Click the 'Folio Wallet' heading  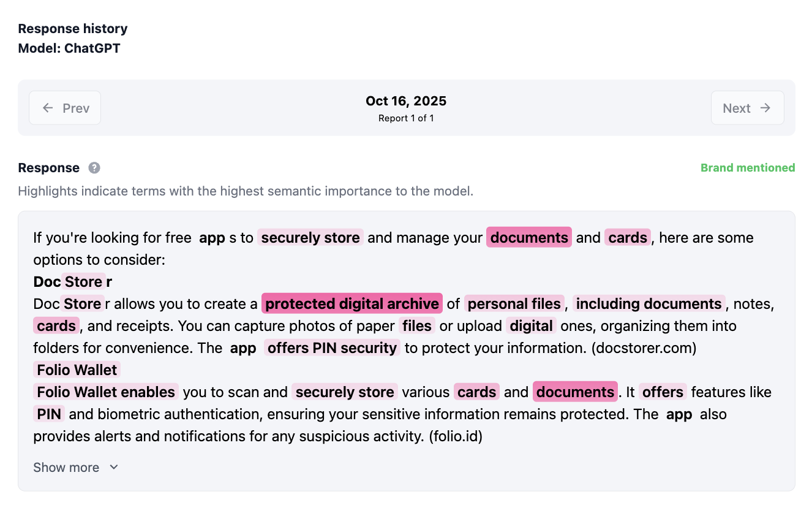point(77,370)
